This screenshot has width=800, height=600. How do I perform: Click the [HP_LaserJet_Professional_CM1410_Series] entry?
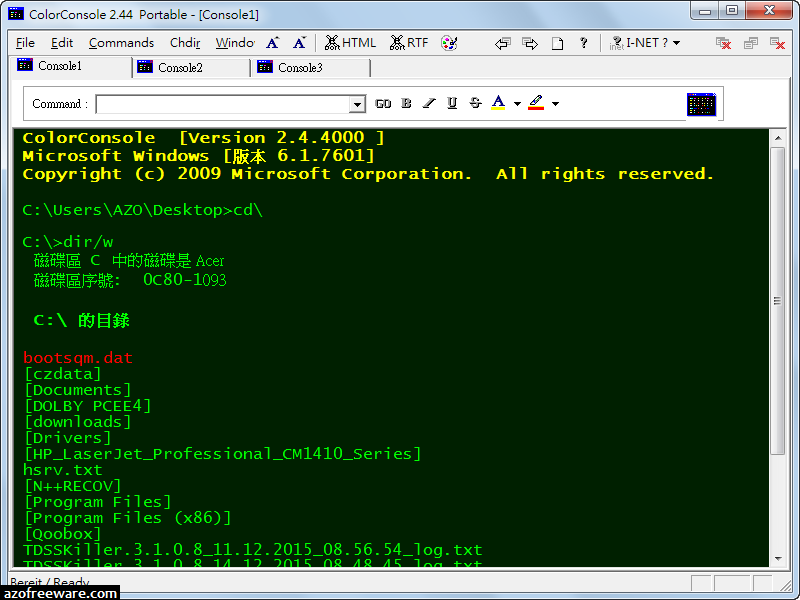point(223,454)
